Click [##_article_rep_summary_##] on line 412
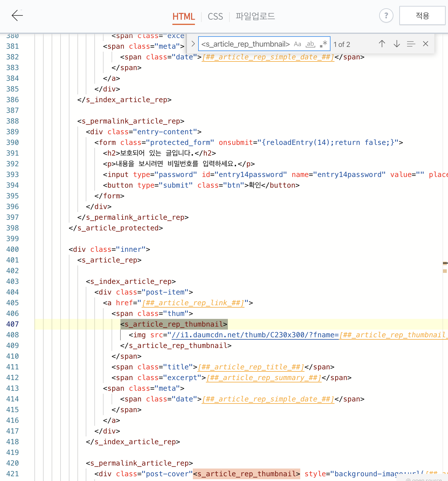448x481 pixels. (x=264, y=378)
